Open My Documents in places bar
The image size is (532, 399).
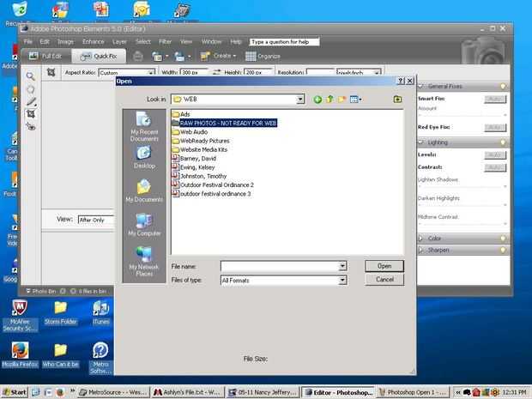[144, 190]
